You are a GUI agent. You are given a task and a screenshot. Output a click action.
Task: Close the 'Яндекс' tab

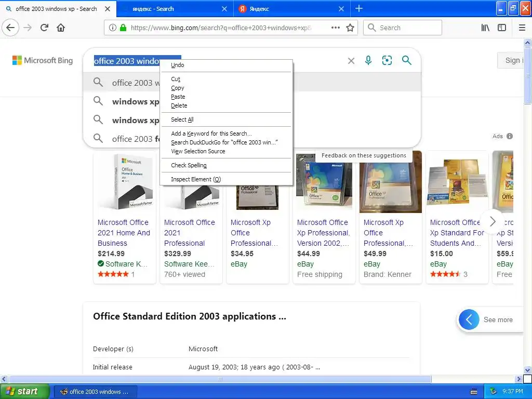click(x=341, y=9)
